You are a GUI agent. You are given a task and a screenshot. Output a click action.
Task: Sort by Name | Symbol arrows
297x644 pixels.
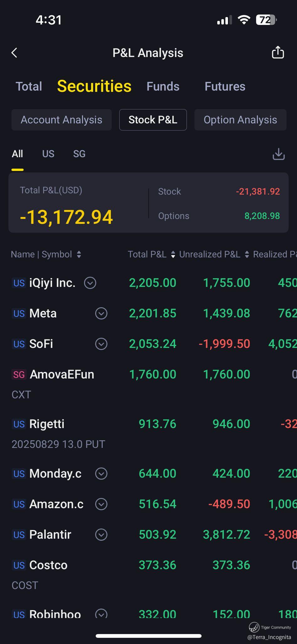[79, 254]
